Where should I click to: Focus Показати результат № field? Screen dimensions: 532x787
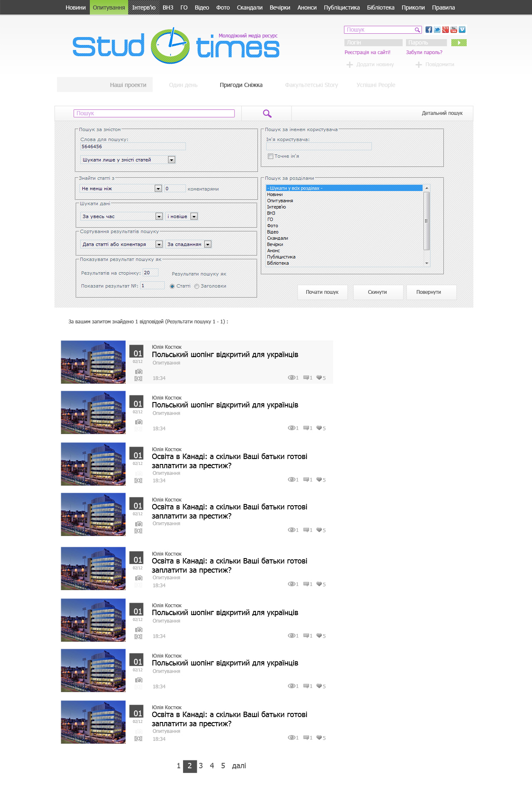[x=153, y=286]
